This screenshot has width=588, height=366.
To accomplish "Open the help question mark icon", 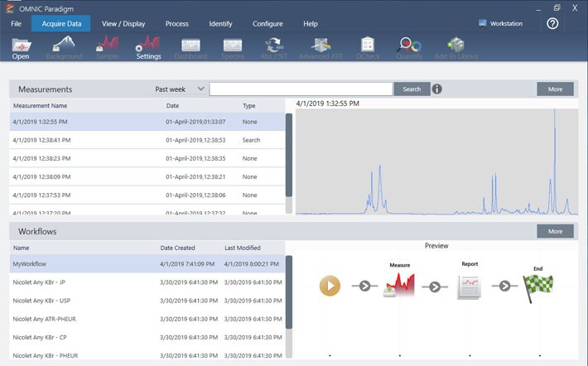I will [552, 23].
